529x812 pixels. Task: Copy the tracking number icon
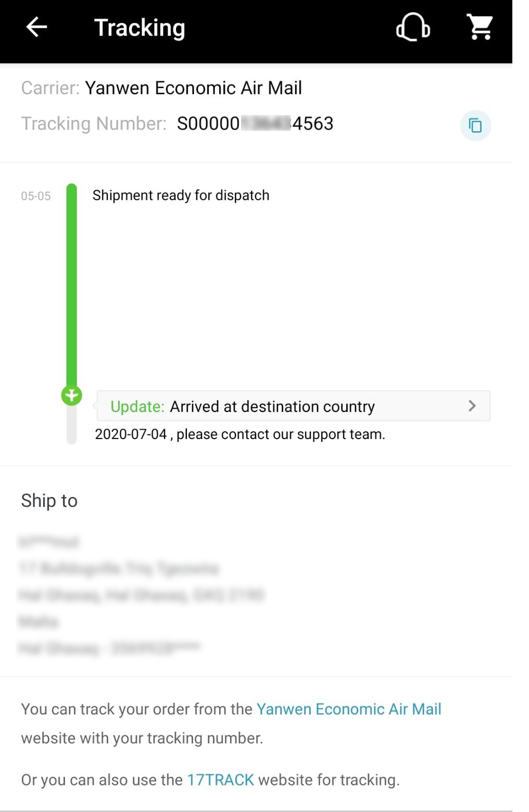point(475,126)
